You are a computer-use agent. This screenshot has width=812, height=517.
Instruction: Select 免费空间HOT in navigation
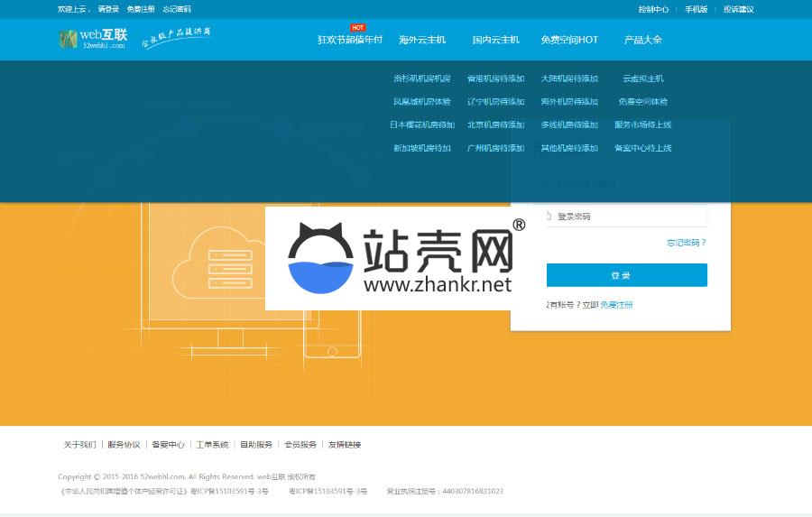point(569,40)
